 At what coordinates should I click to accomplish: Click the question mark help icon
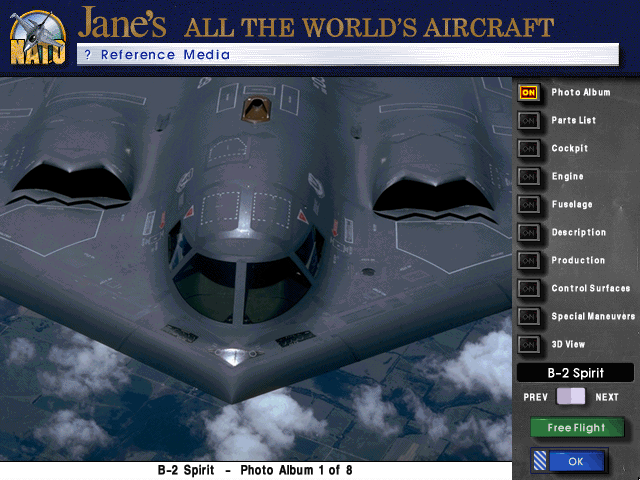click(x=88, y=55)
